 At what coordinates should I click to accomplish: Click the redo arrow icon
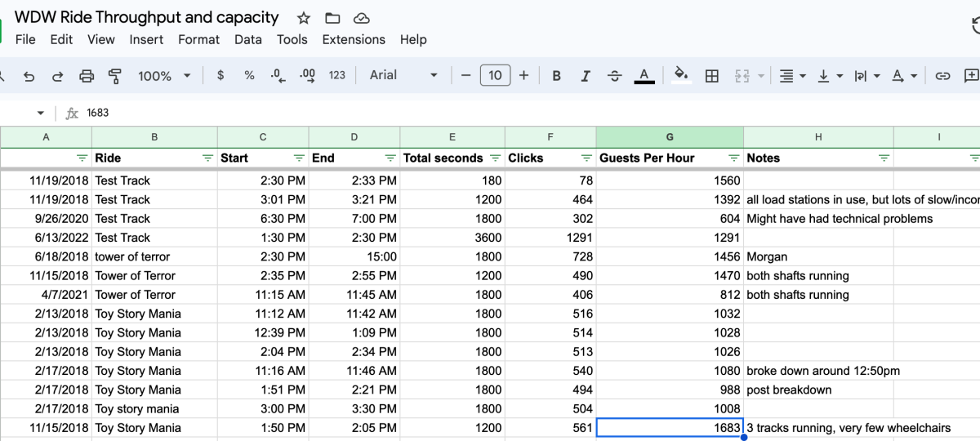[x=58, y=76]
